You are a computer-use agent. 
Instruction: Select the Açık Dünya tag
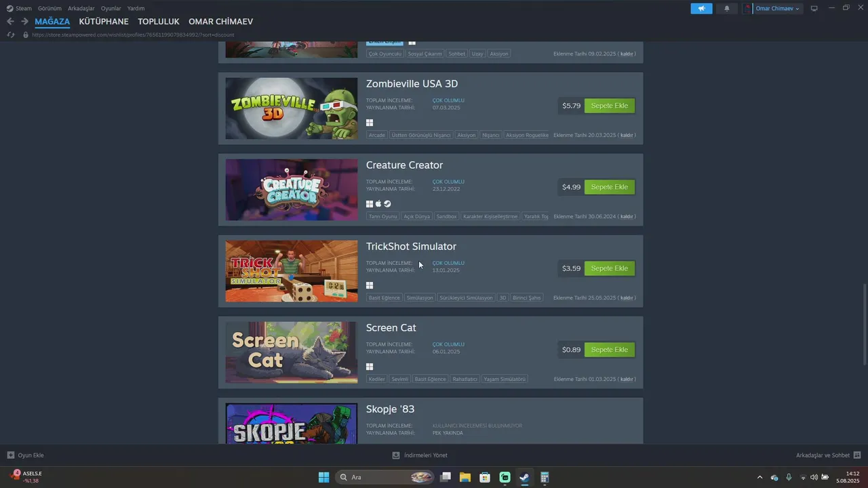pyautogui.click(x=417, y=216)
